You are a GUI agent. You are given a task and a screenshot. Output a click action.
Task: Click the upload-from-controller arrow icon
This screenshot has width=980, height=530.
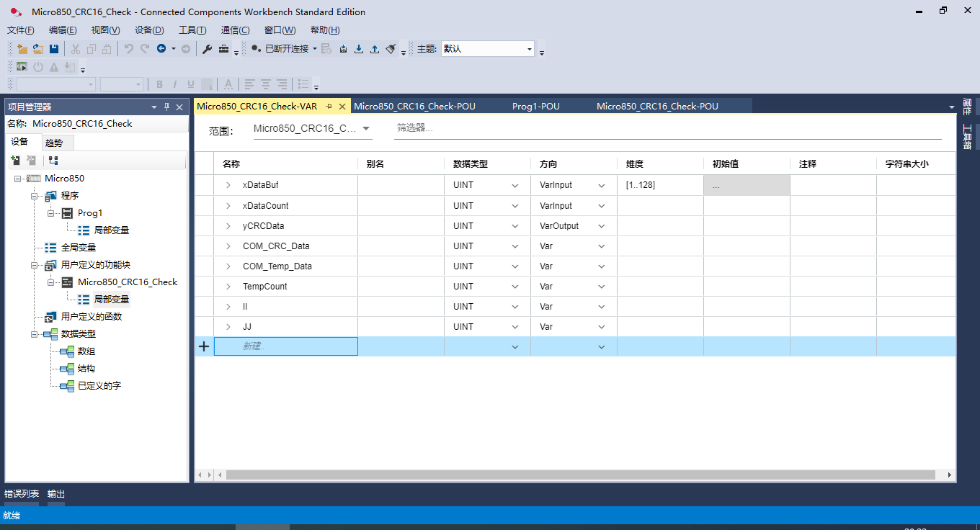(375, 49)
